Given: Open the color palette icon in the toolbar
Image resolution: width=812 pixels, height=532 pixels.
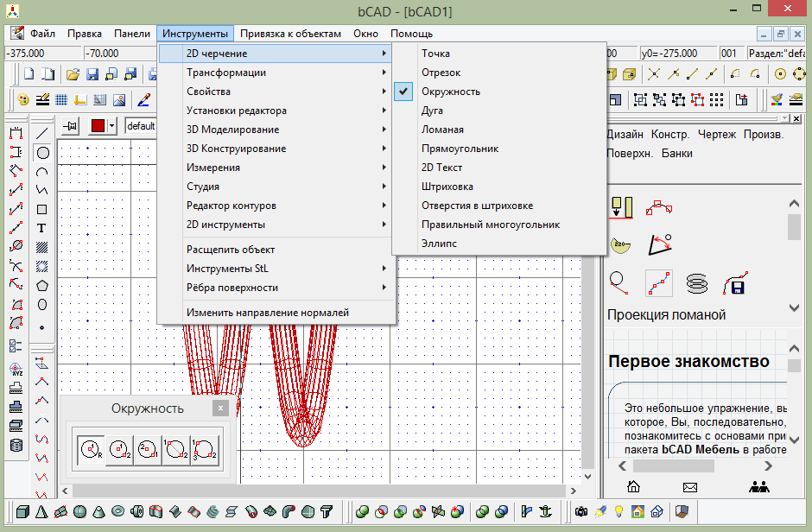Looking at the screenshot, I should (23, 99).
